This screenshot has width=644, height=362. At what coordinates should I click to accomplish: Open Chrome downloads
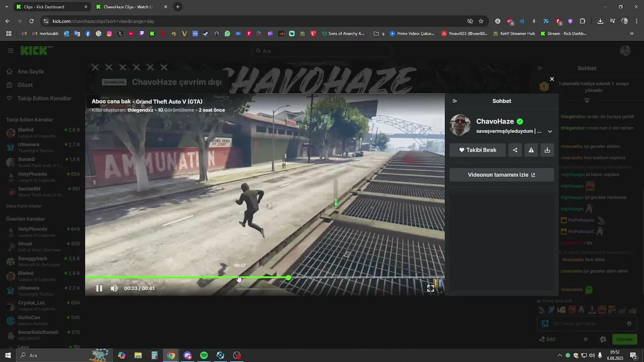pyautogui.click(x=600, y=21)
